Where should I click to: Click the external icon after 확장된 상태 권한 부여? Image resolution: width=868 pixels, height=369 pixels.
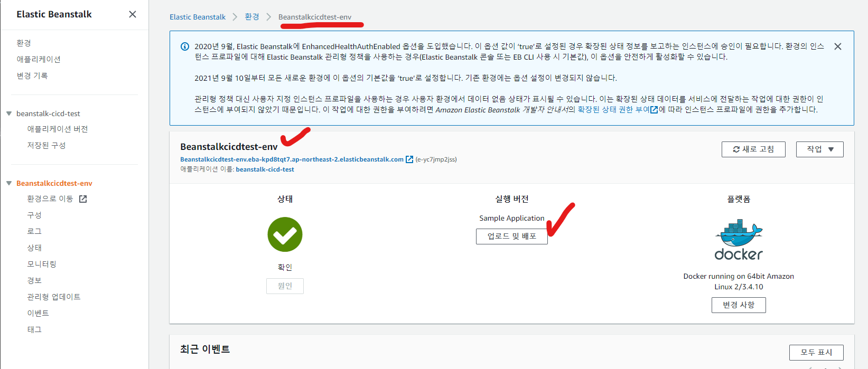click(654, 110)
